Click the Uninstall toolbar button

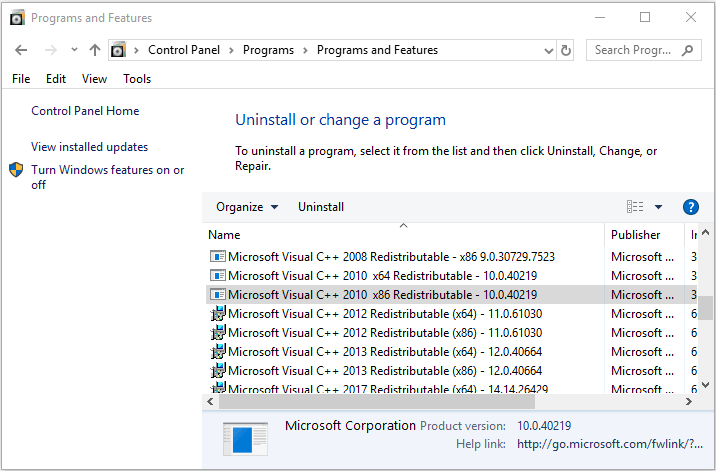(x=321, y=207)
